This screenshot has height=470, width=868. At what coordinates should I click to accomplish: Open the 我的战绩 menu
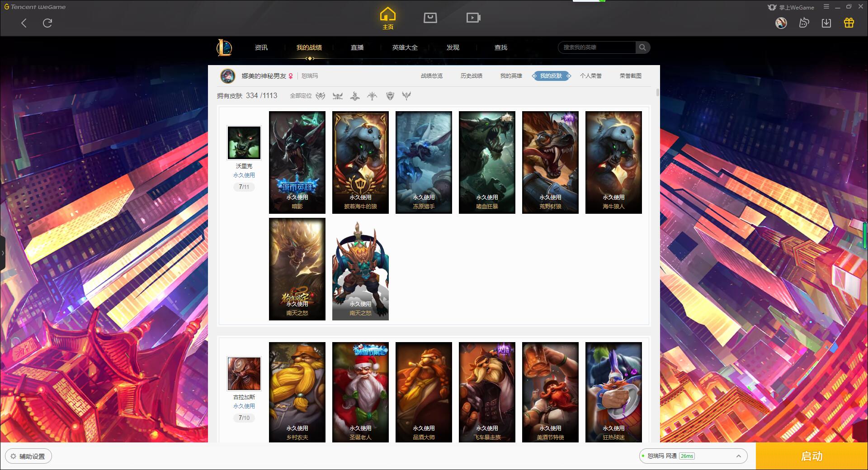click(309, 47)
